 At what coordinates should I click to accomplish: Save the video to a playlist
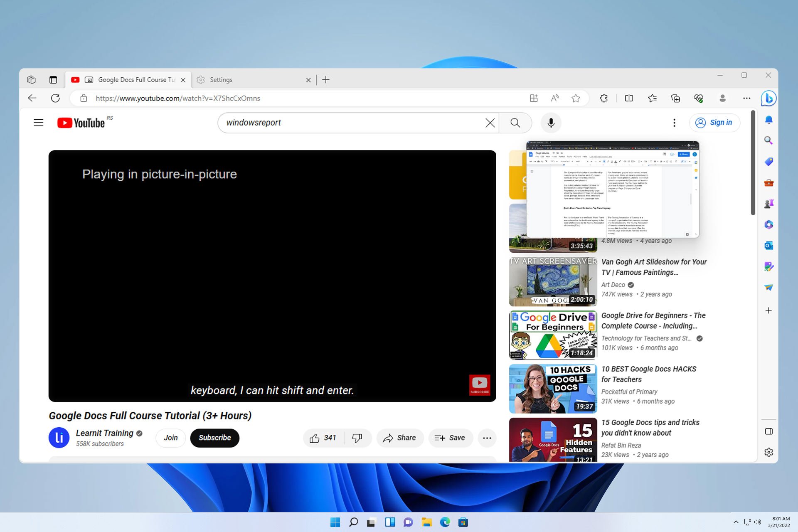(x=450, y=438)
